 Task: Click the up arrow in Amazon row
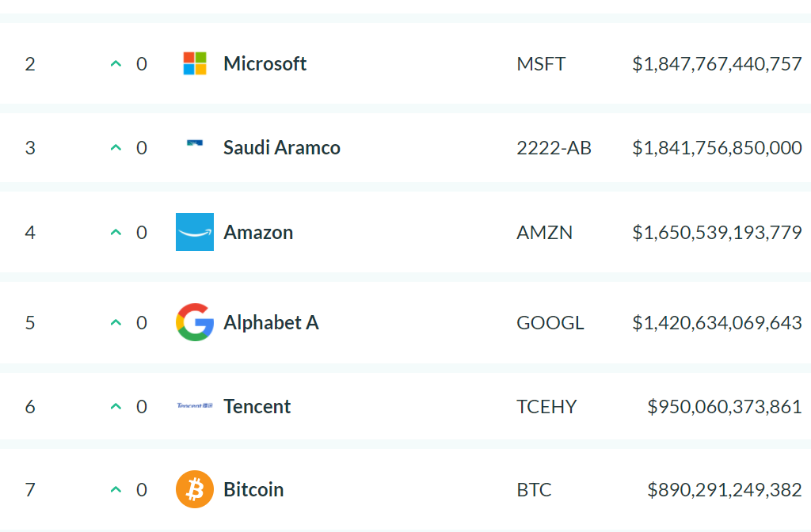tap(116, 233)
